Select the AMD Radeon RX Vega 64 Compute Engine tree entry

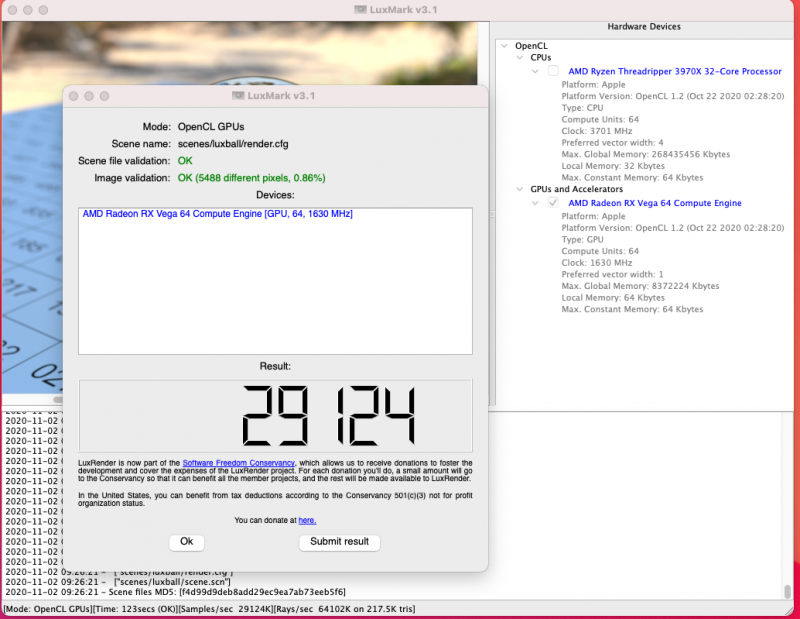click(x=655, y=203)
